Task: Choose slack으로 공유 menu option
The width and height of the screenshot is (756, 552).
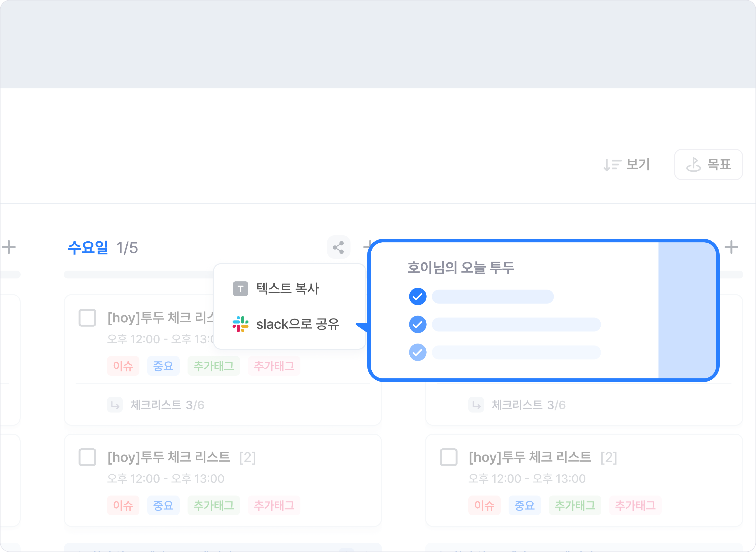Action: pyautogui.click(x=297, y=324)
